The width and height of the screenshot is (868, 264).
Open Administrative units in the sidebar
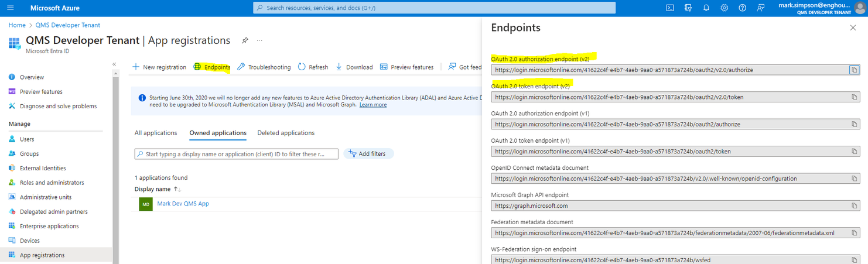[46, 197]
